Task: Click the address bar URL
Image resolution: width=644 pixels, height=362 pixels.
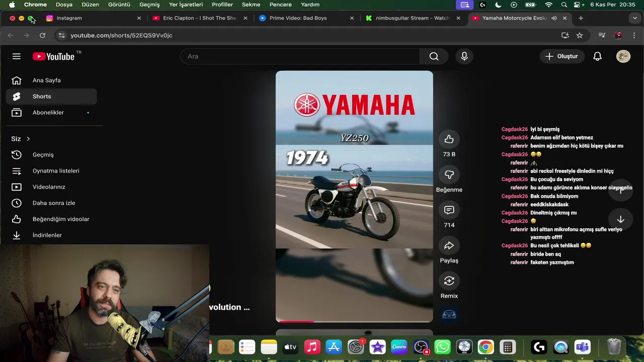Action: [x=121, y=35]
